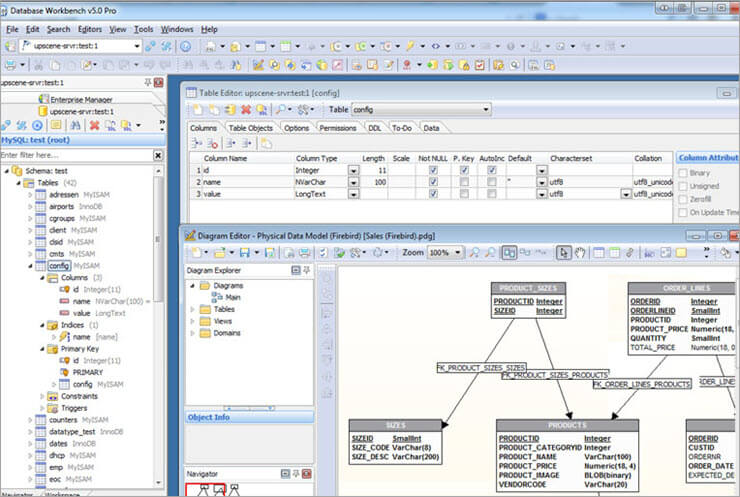Uncheck Not NULL for the id column
Screen dimensions: 740x497
click(x=433, y=170)
